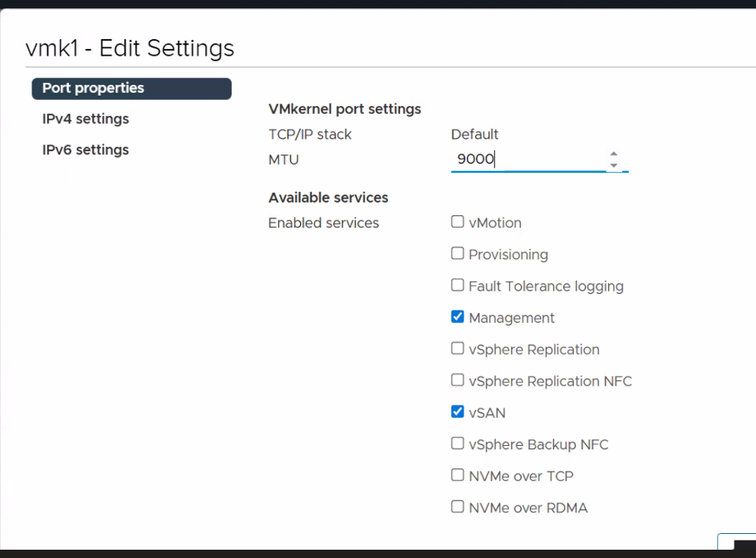Tick the vSphere Replication checkbox
The width and height of the screenshot is (756, 558).
457,349
